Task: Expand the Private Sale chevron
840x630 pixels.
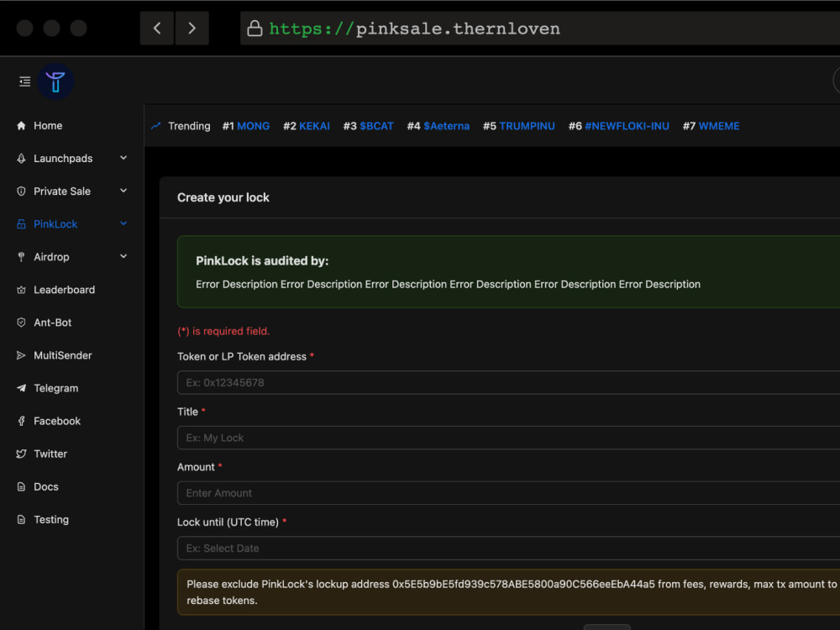Action: coord(123,191)
